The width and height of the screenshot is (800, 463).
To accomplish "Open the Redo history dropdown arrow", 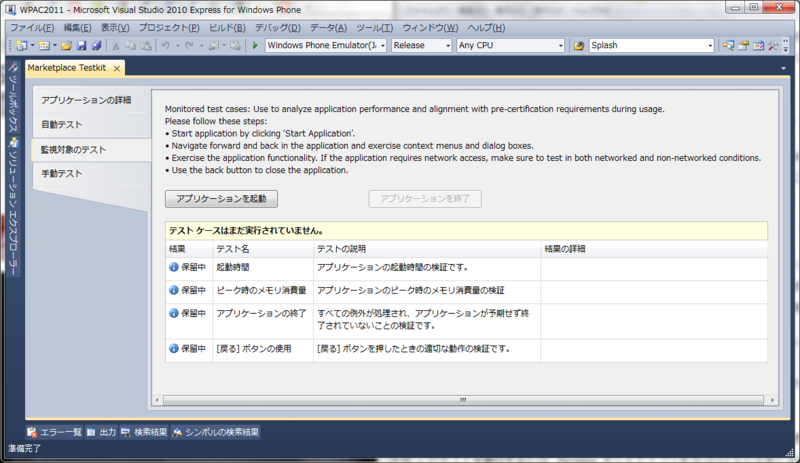I will point(202,45).
